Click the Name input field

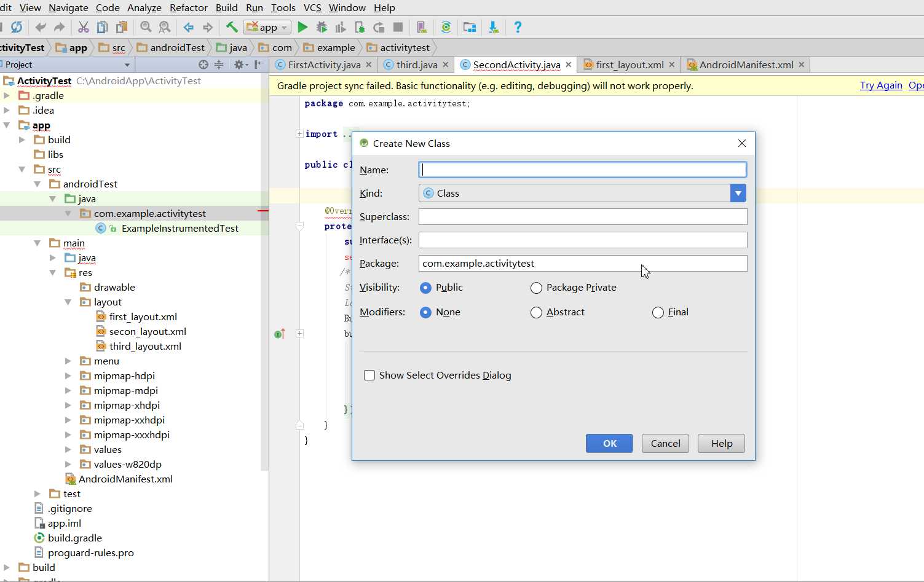tap(583, 170)
